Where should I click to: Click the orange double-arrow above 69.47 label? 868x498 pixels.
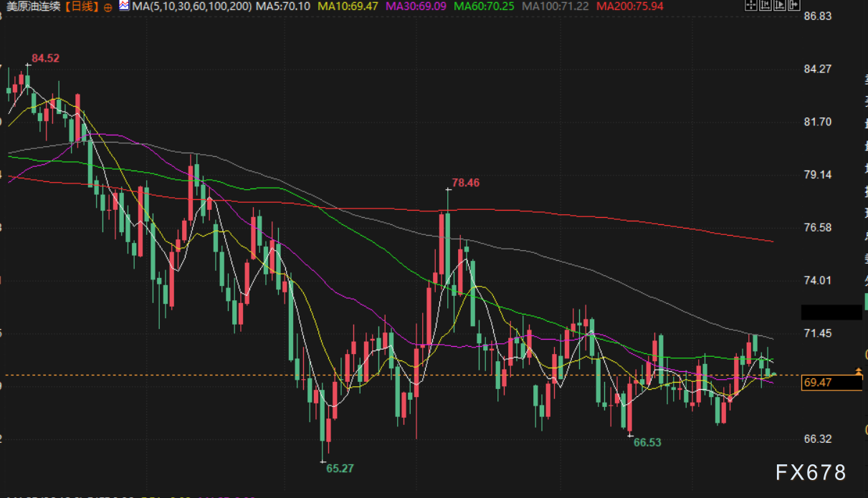(859, 370)
